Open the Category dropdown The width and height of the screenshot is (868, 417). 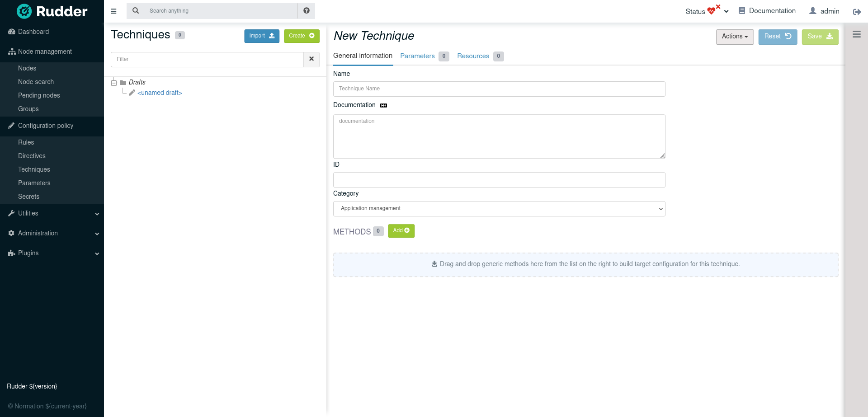(x=499, y=209)
